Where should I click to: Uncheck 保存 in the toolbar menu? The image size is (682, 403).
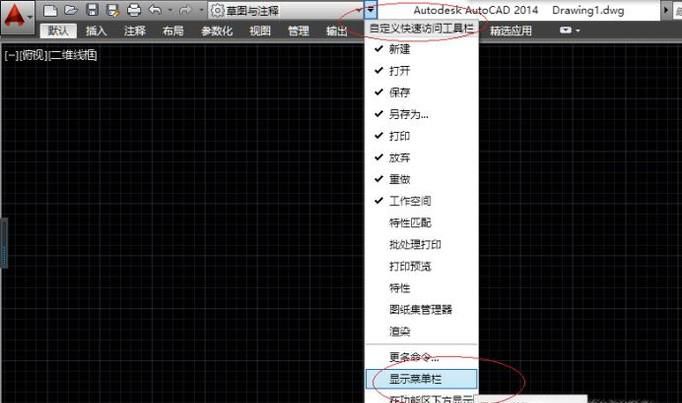click(421, 93)
